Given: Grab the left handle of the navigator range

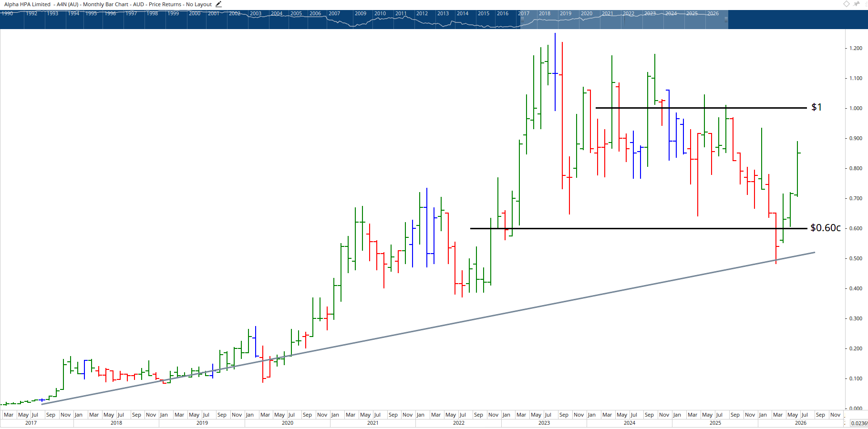Looking at the screenshot, I should 522,20.
